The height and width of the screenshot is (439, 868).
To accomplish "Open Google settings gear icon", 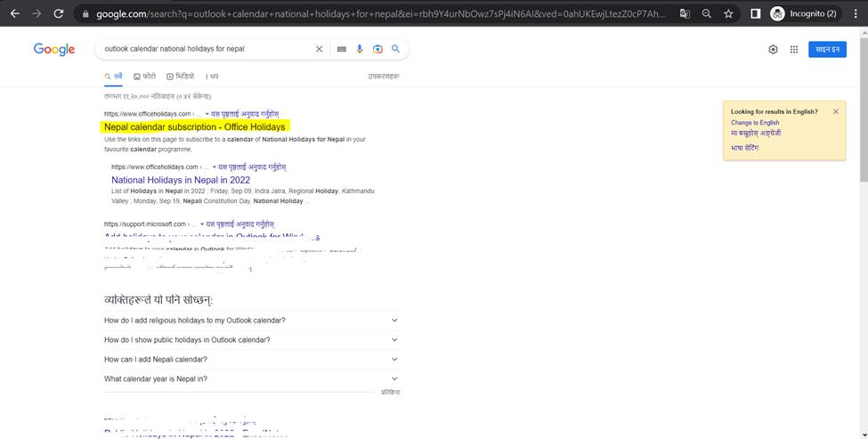I will pos(773,49).
